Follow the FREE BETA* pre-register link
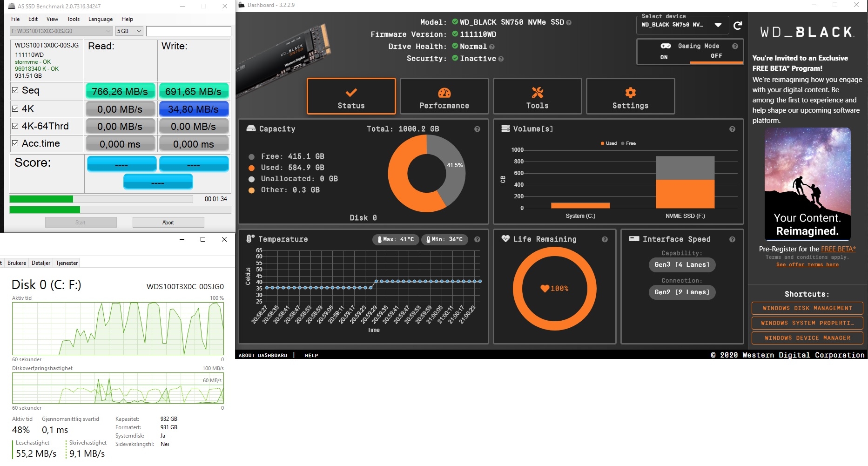This screenshot has height=466, width=868. (838, 249)
